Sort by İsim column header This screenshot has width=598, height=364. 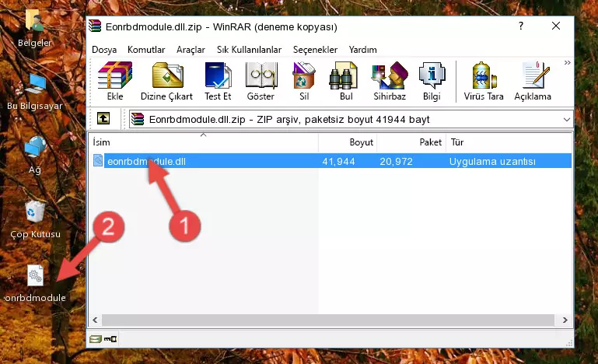(204, 142)
